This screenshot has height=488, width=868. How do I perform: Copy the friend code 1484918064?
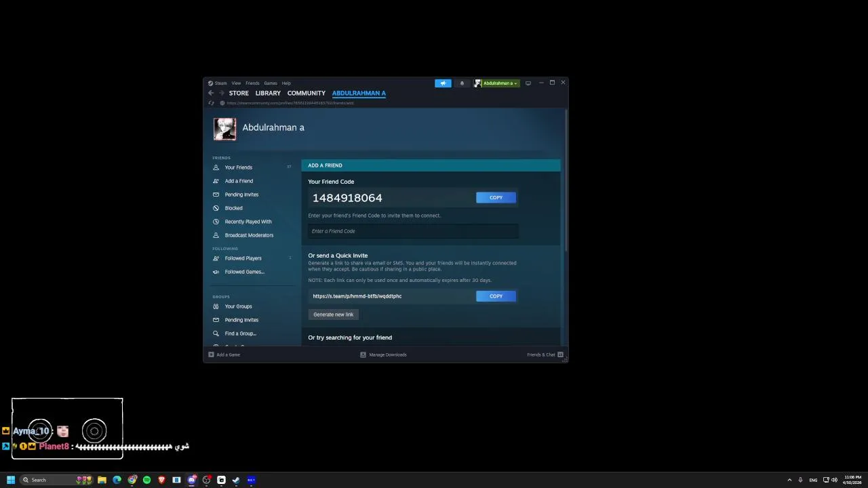coord(496,197)
